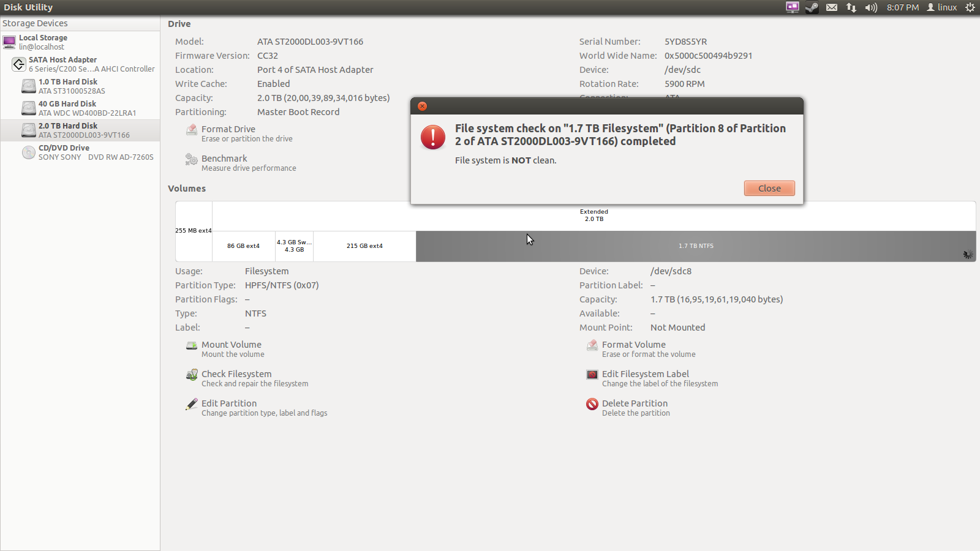Select the 86 GB ext4 partition

243,246
